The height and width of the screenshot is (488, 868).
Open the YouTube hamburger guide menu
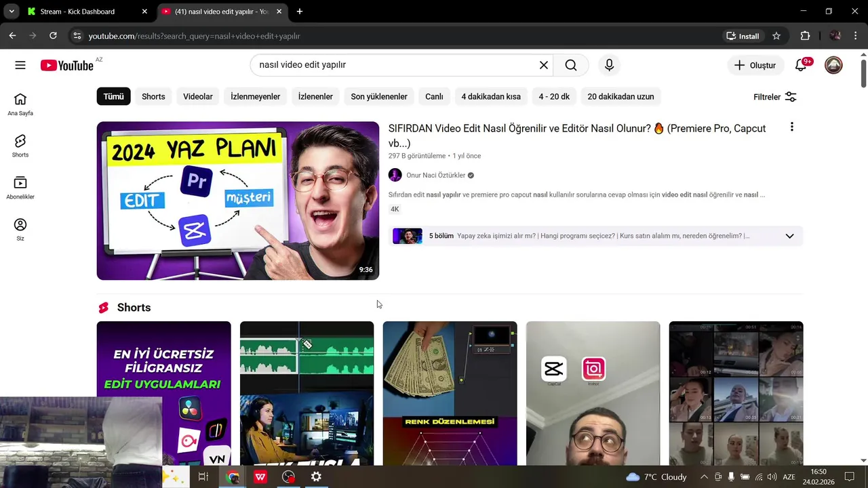click(20, 65)
